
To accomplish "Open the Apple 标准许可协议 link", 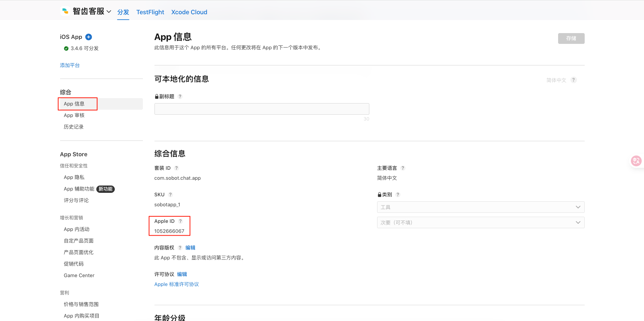I will click(176, 284).
